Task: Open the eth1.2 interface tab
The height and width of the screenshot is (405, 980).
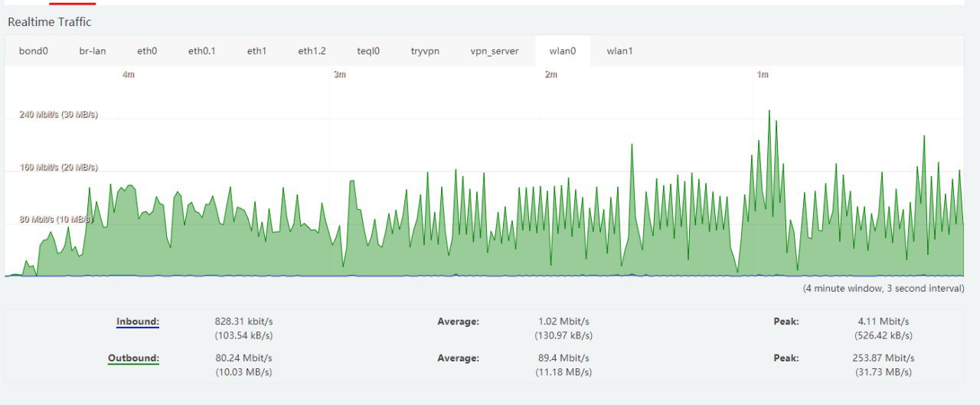Action: coord(312,51)
